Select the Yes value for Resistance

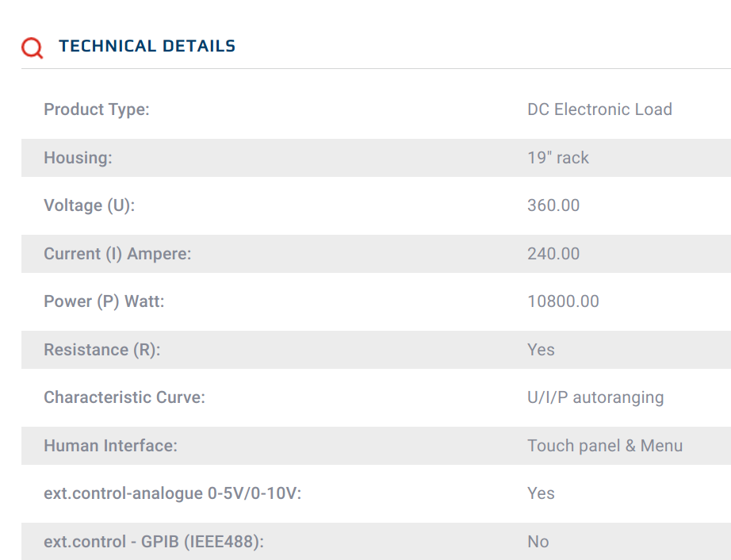coord(541,350)
